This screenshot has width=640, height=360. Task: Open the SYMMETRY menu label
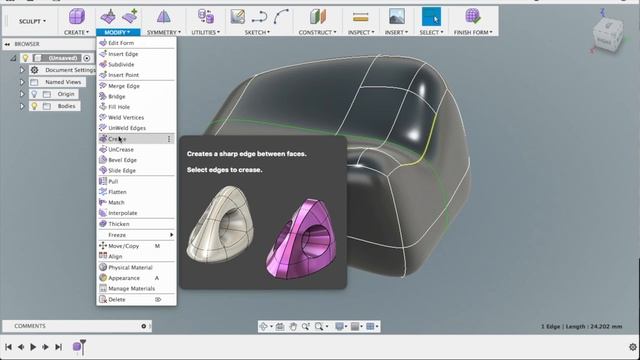pos(164,32)
